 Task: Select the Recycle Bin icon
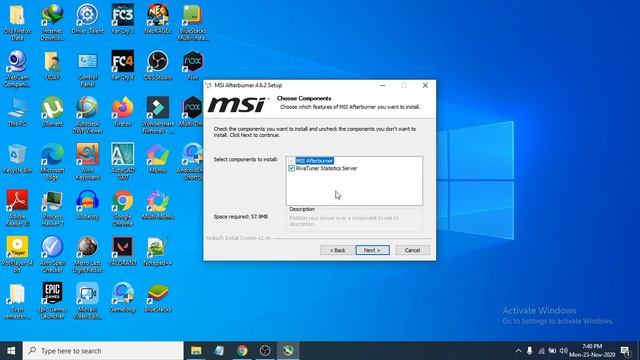[x=17, y=158]
